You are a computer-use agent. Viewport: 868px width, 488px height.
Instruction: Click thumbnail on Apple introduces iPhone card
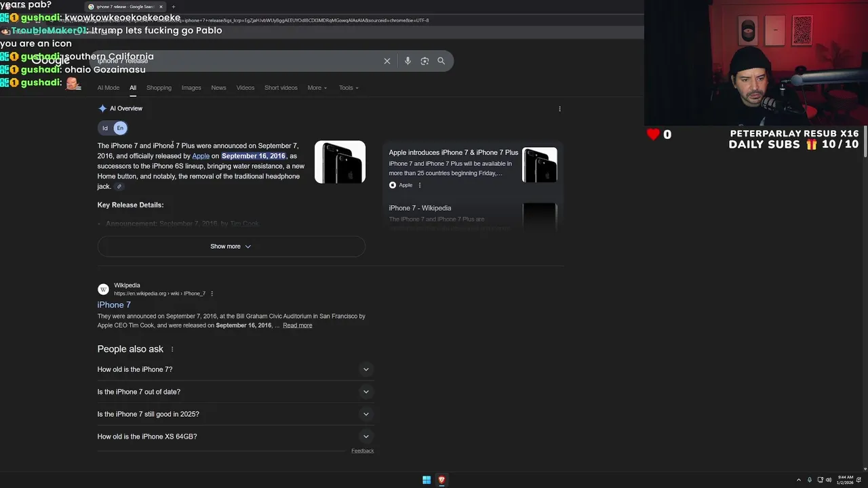(540, 165)
